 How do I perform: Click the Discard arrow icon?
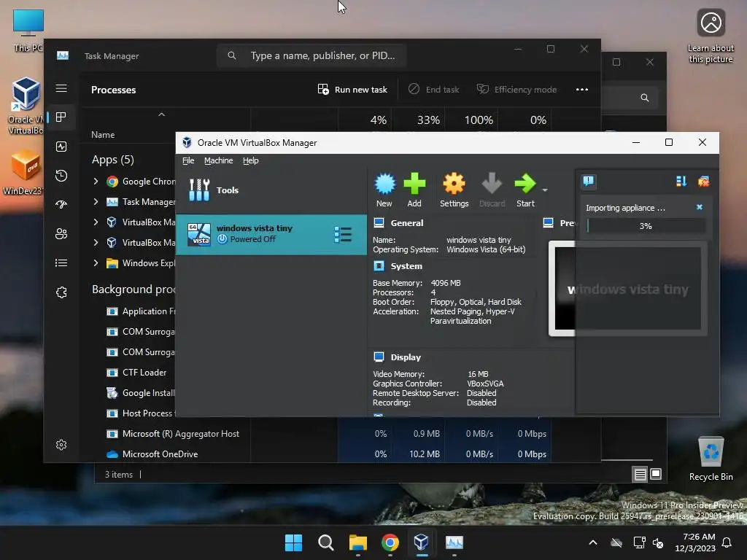492,190
